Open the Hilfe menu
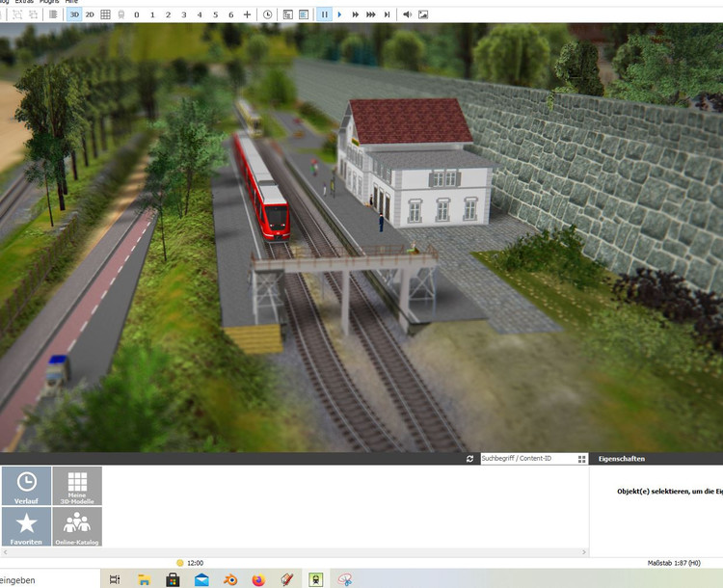Viewport: 723px width, 588px height. (x=71, y=2)
